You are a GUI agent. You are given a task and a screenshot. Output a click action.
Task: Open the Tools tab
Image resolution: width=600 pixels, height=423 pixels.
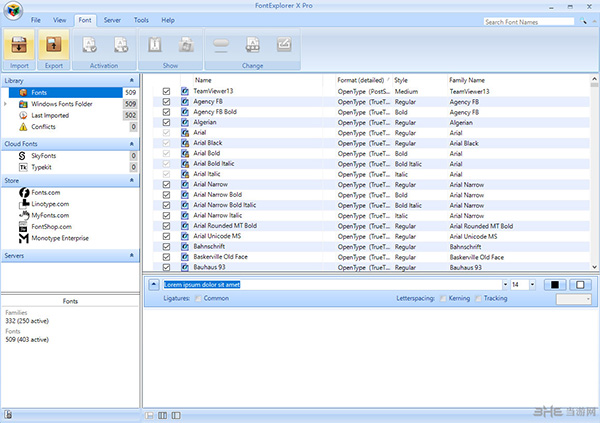coord(141,20)
